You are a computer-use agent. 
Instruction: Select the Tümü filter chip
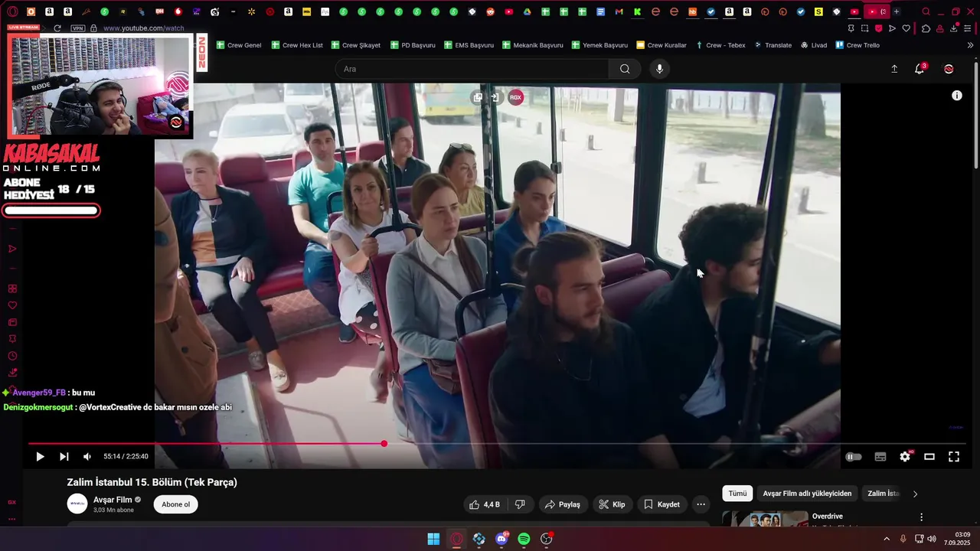point(737,494)
